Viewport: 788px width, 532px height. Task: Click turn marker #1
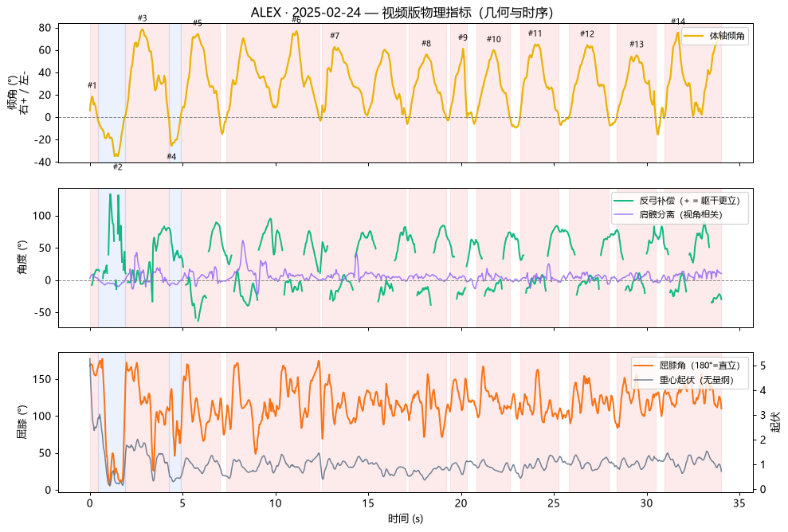(92, 85)
